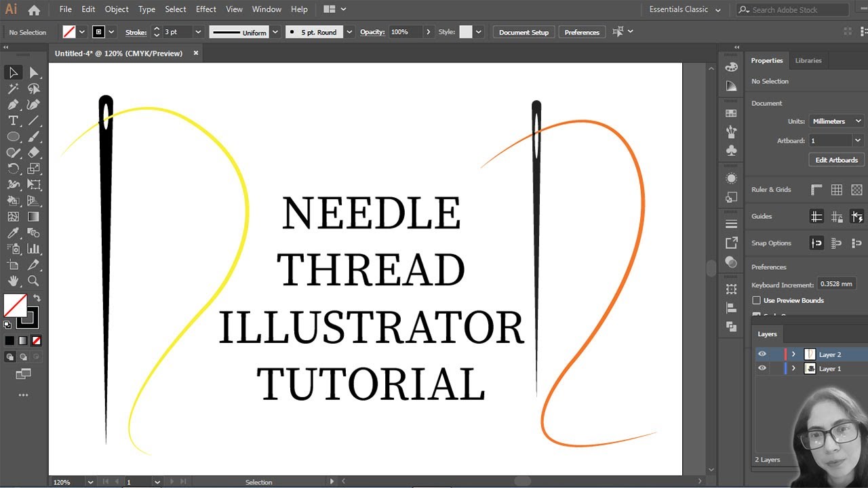
Task: Select the Magic Wand tool
Action: tap(13, 89)
